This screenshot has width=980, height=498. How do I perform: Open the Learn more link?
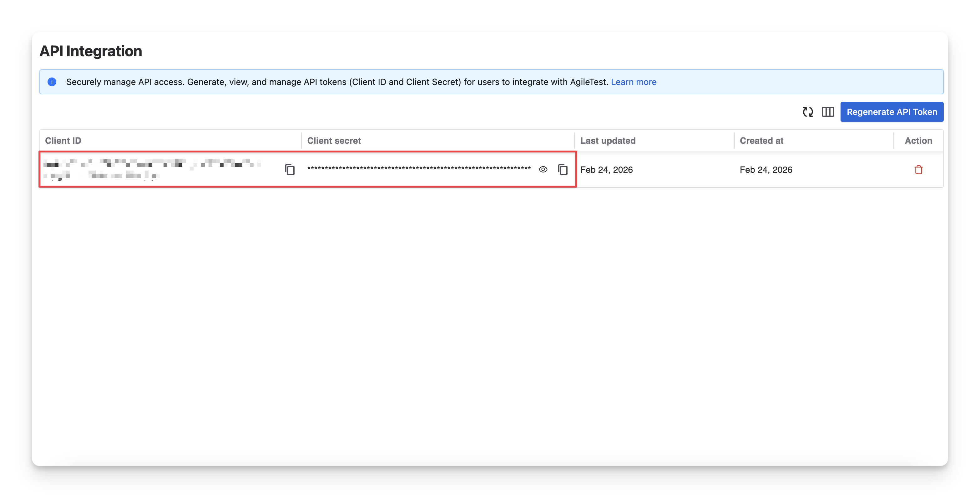pos(634,82)
